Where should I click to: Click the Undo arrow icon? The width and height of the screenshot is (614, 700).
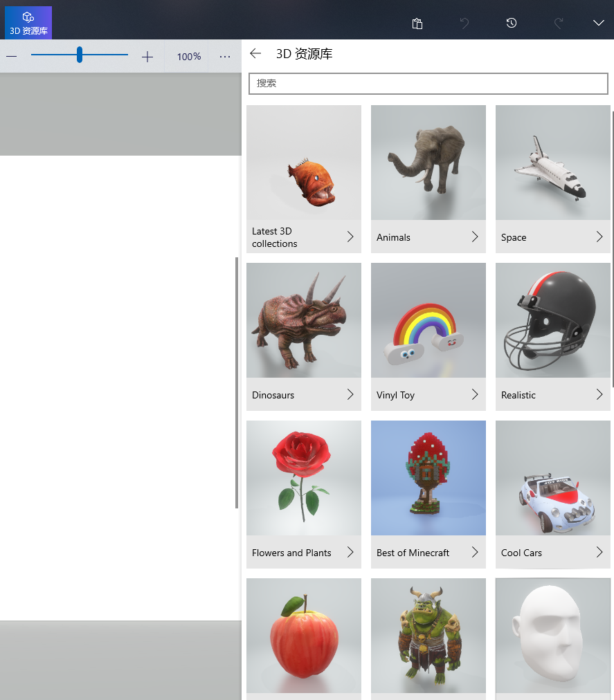464,24
